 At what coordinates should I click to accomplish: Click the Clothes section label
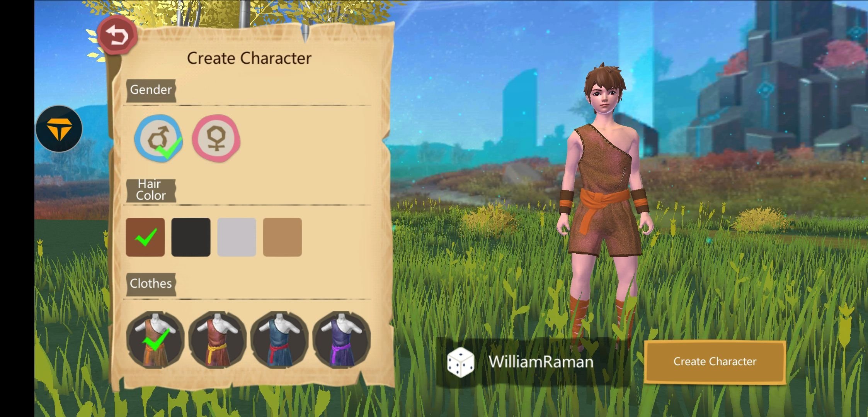click(151, 284)
